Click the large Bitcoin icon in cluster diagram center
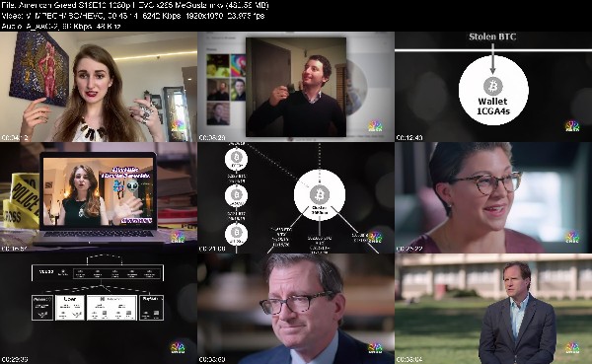 point(320,195)
